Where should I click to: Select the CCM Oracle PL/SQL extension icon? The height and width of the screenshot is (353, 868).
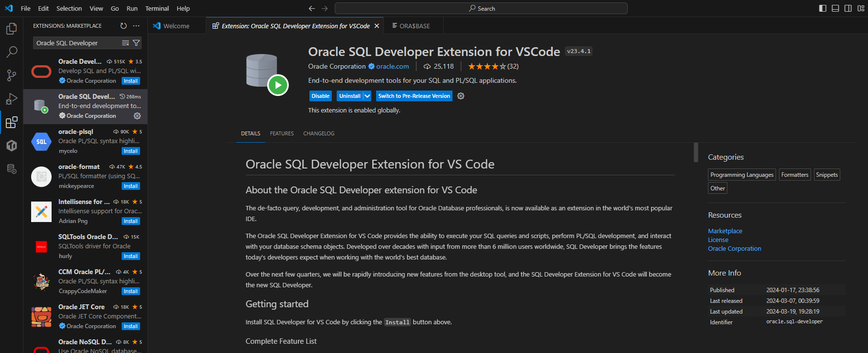point(41,282)
